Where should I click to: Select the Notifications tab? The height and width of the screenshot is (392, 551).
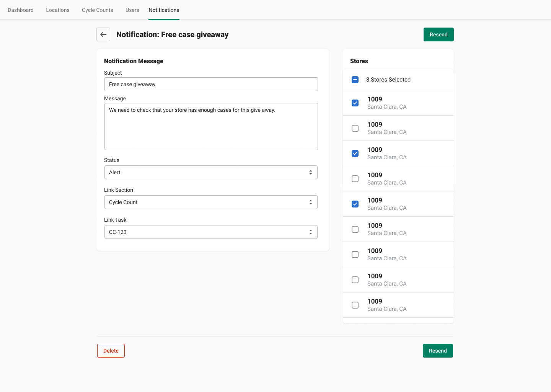pyautogui.click(x=164, y=10)
